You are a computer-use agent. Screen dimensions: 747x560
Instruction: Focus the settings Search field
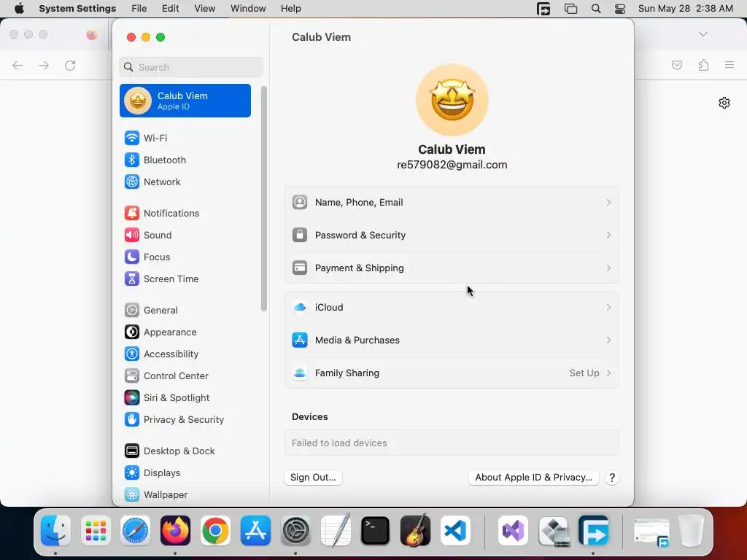(190, 67)
